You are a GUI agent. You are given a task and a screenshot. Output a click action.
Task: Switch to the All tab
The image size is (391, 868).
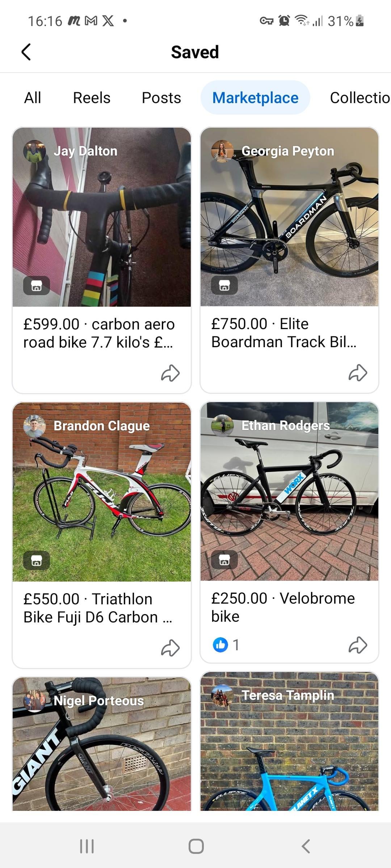[x=33, y=98]
